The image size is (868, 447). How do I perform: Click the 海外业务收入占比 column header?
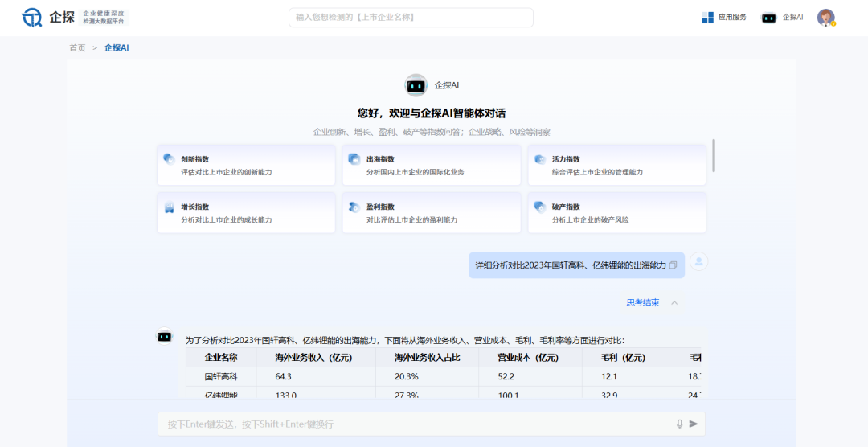pyautogui.click(x=427, y=358)
